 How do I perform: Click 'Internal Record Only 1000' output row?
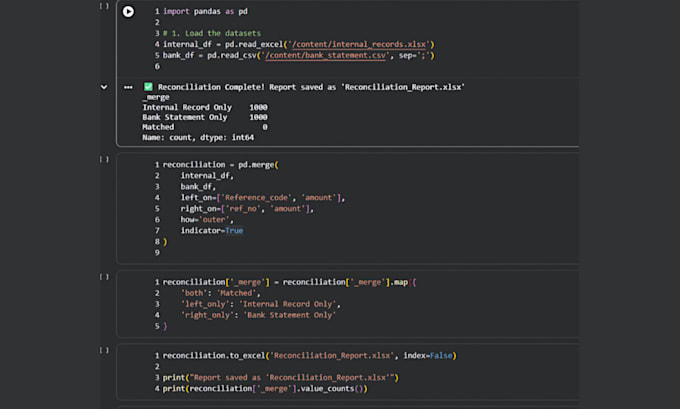205,107
